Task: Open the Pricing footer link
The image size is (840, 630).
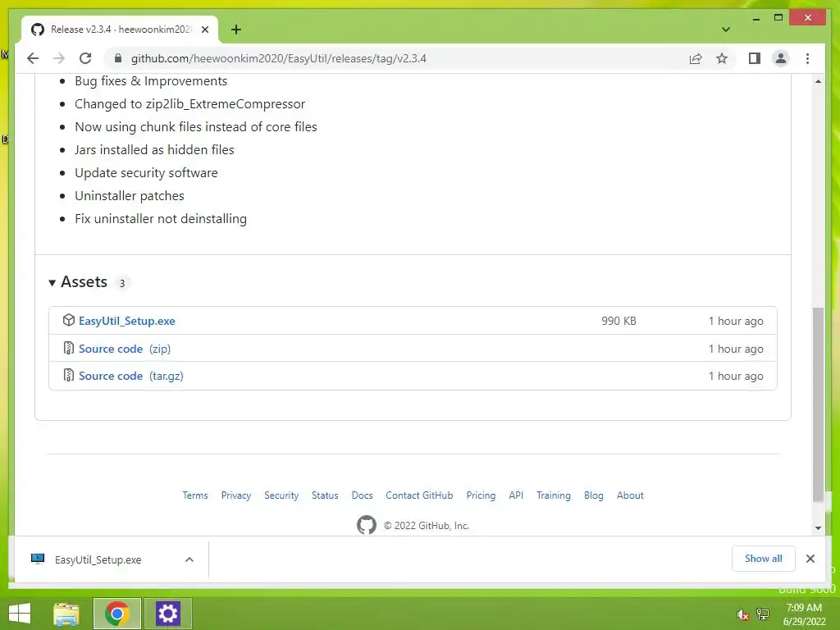Action: pyautogui.click(x=481, y=495)
